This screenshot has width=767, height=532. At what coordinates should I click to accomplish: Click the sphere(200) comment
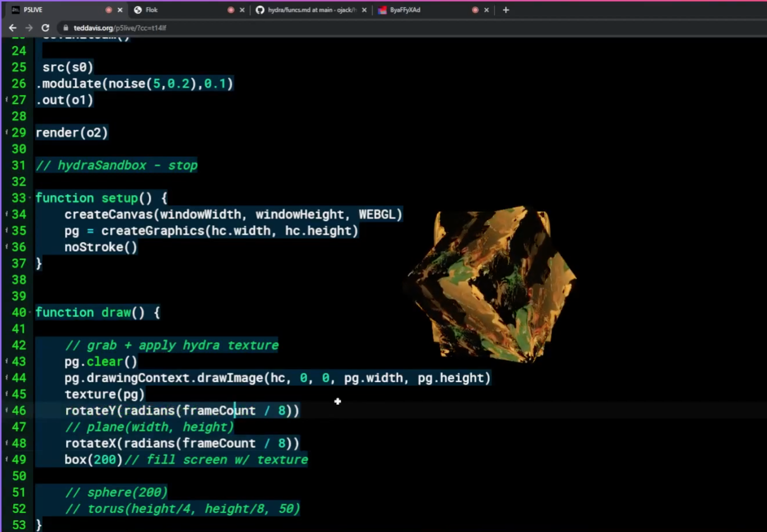coord(116,493)
